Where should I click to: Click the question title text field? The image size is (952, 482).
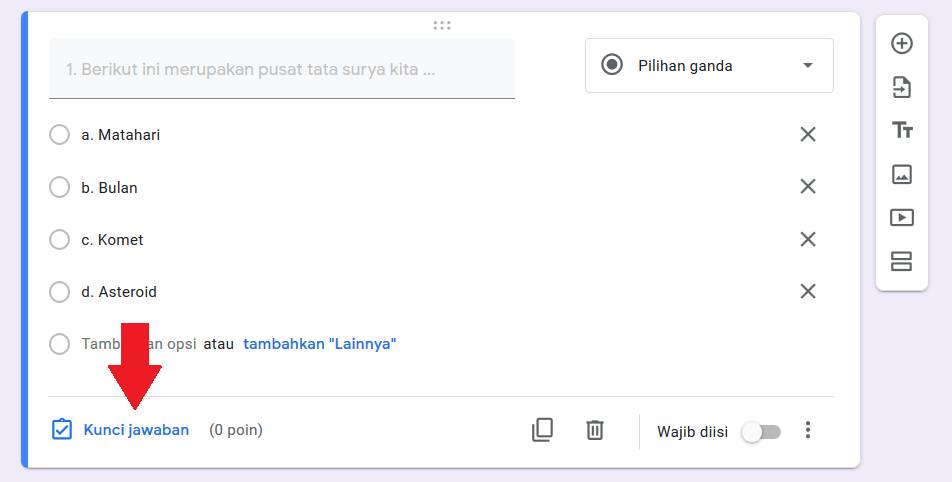tap(281, 70)
